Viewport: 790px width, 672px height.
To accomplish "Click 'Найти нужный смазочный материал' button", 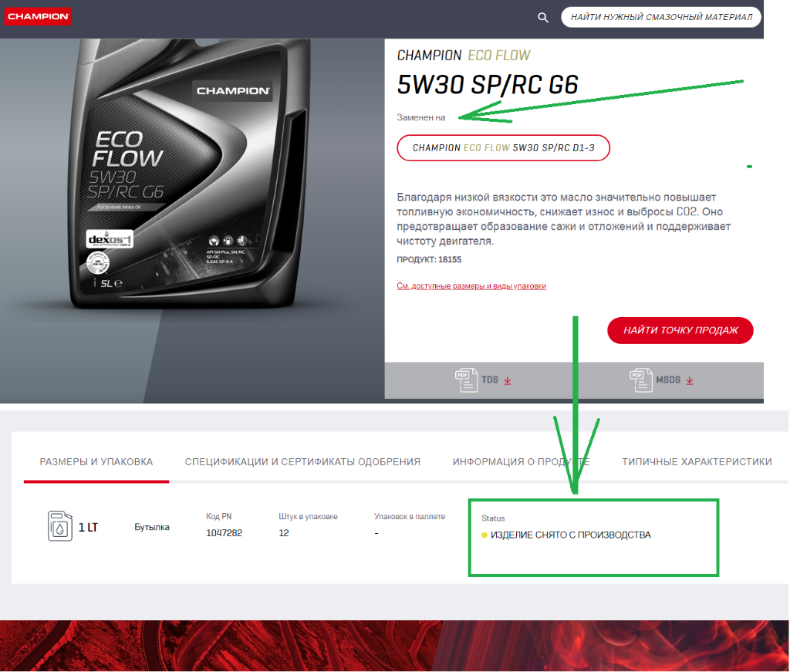I will coord(661,17).
